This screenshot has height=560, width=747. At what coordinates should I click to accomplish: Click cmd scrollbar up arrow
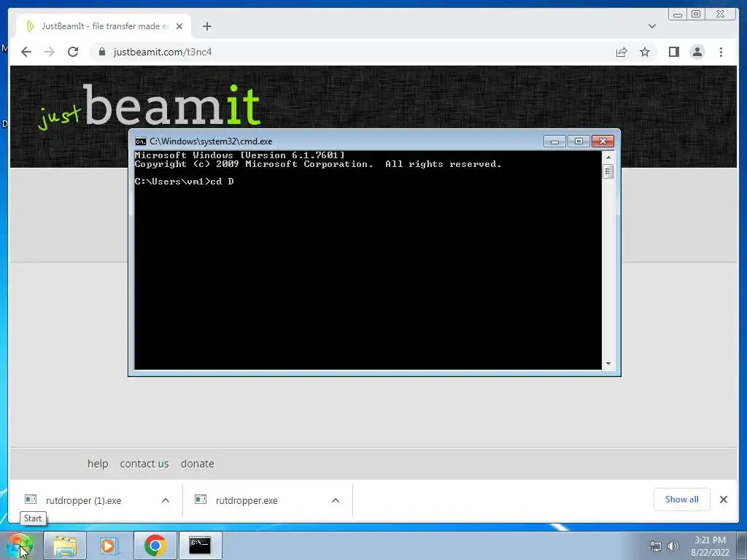pyautogui.click(x=608, y=157)
